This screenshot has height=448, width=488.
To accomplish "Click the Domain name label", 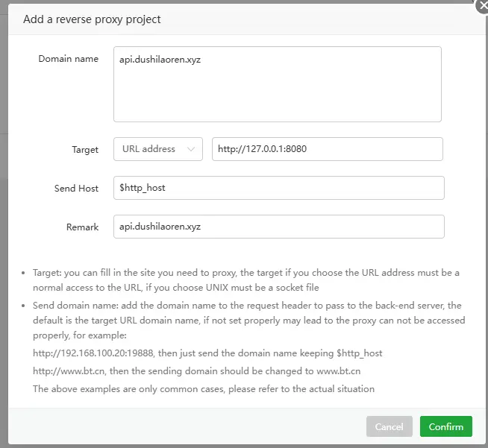I will click(x=68, y=59).
